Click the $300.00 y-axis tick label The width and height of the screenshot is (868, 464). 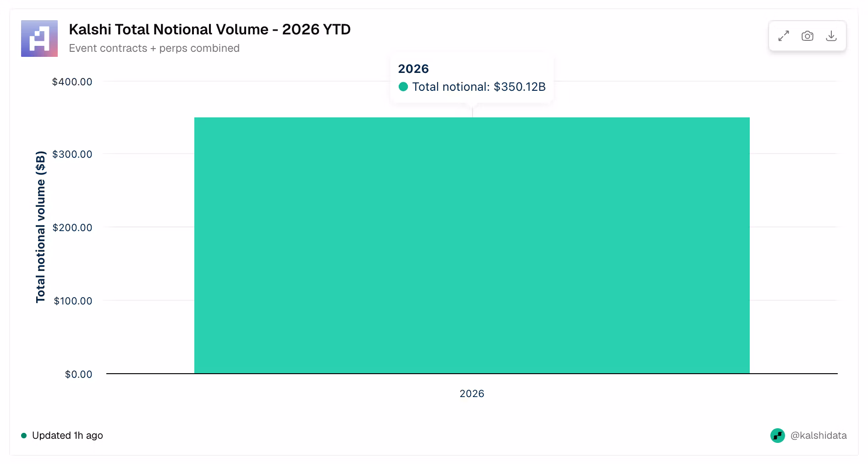coord(72,154)
